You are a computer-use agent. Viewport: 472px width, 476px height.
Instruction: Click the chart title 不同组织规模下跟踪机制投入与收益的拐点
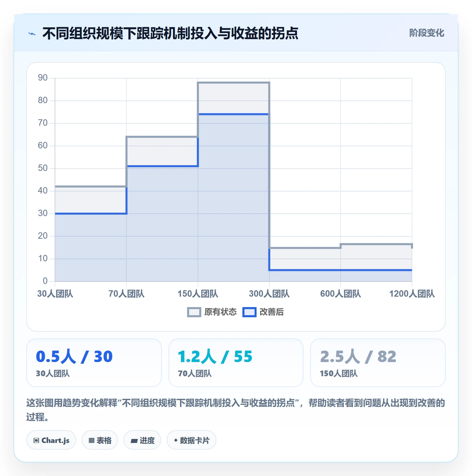tap(170, 33)
